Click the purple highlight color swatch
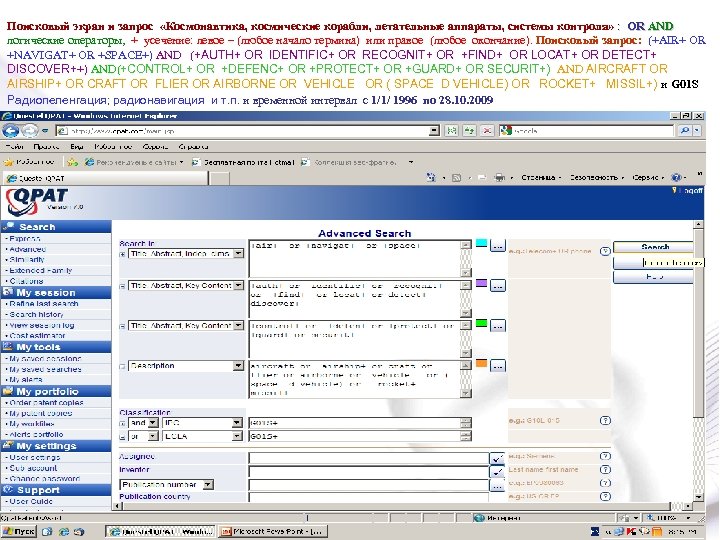720x540 pixels. (x=481, y=283)
